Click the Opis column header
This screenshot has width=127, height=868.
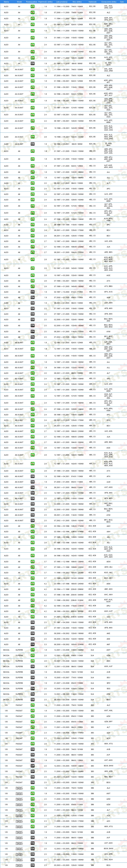(122, 2)
